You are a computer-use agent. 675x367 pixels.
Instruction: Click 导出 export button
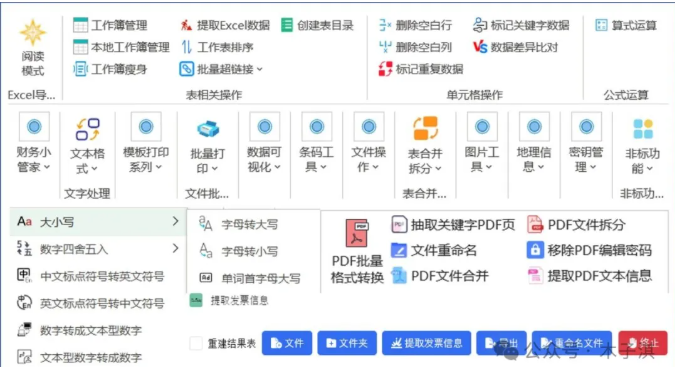point(502,343)
